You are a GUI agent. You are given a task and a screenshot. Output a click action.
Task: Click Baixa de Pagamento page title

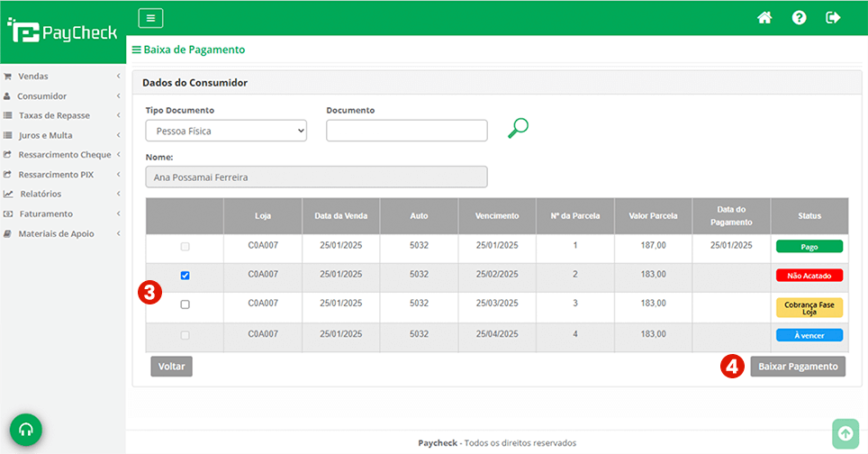pyautogui.click(x=194, y=50)
